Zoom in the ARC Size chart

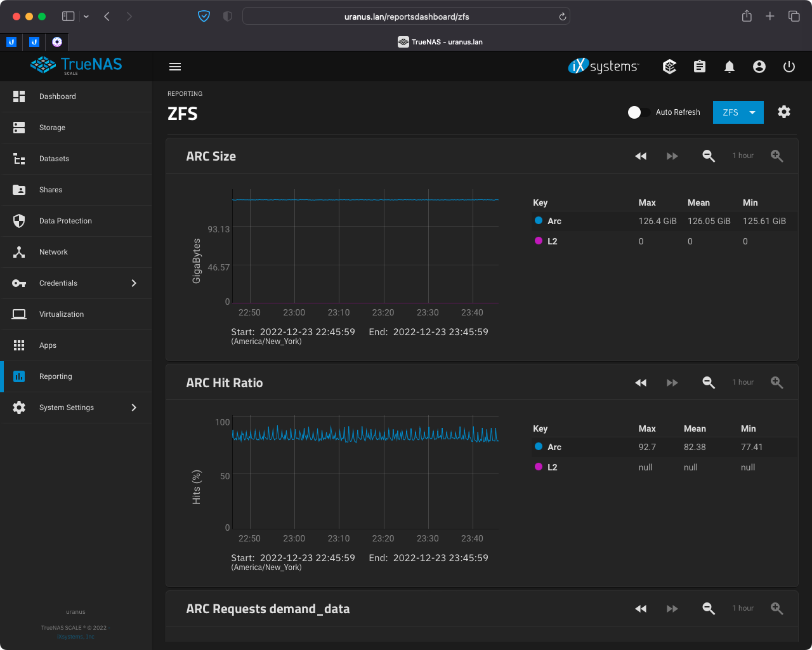pos(777,156)
